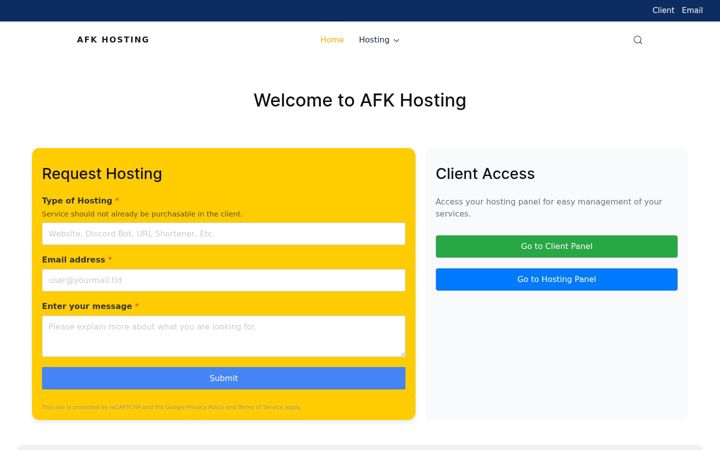Image resolution: width=720 pixels, height=450 pixels.
Task: Go to the Home nav item
Action: tap(332, 40)
